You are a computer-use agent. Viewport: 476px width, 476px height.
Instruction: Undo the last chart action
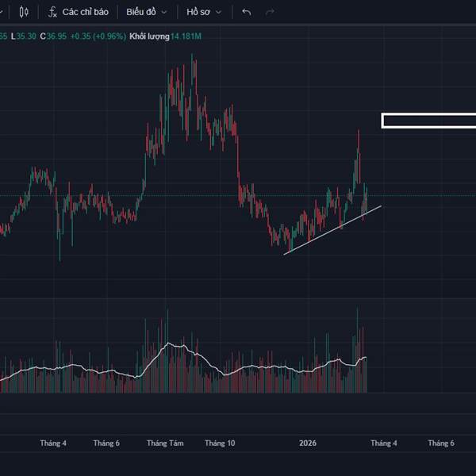[247, 12]
